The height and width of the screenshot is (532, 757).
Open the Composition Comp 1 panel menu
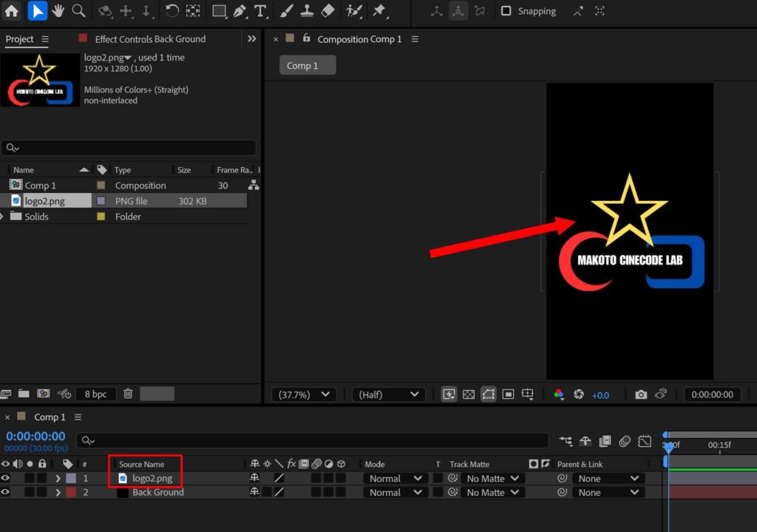coord(415,39)
